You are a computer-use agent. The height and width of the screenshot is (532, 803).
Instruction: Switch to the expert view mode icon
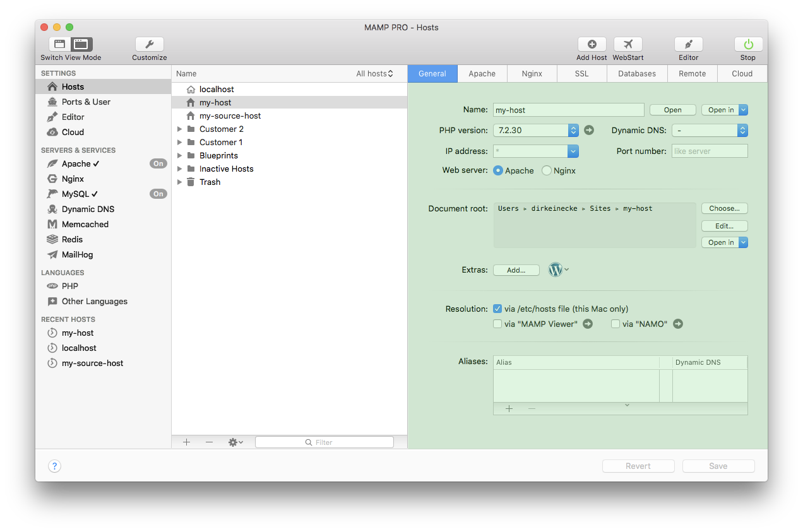coord(81,44)
